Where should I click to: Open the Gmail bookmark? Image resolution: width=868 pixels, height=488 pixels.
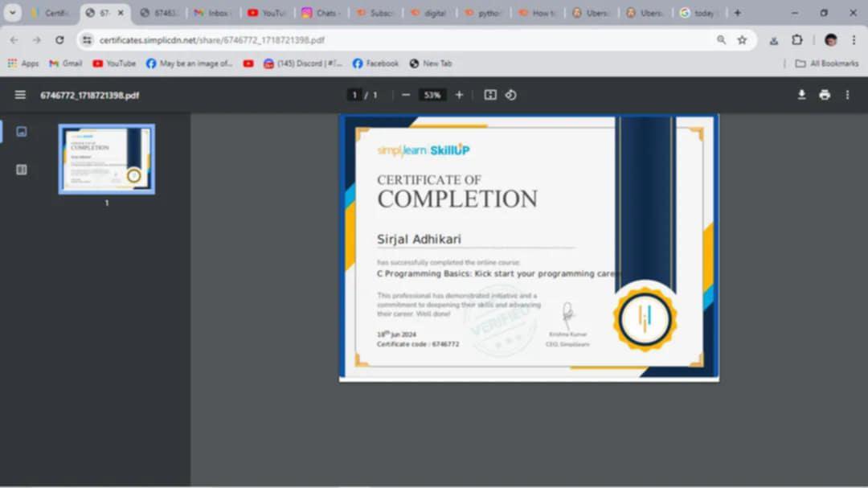pyautogui.click(x=65, y=64)
